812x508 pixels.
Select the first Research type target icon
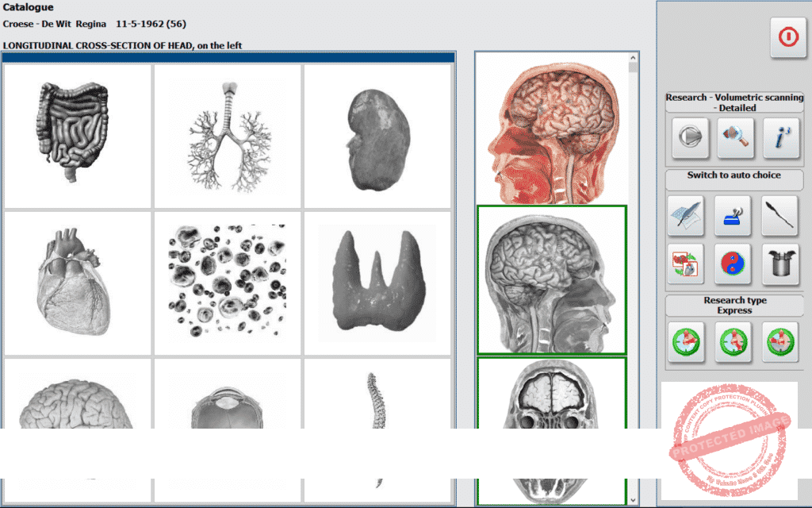(x=686, y=342)
